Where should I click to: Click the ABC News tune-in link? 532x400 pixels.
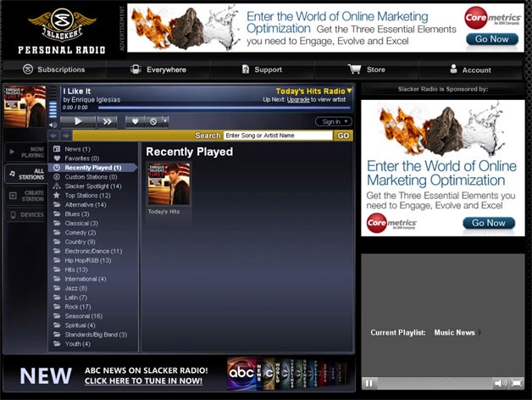click(144, 381)
